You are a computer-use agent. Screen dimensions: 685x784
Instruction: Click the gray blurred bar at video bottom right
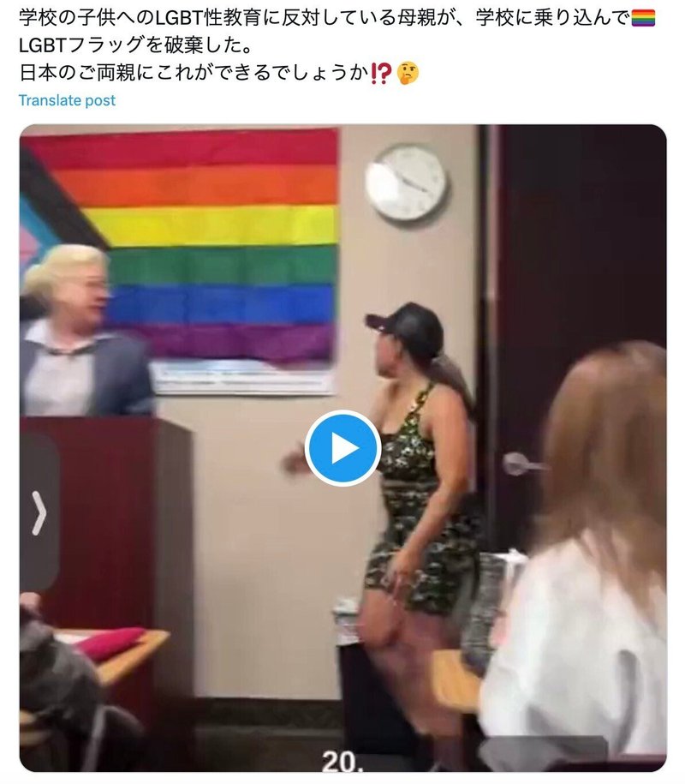click(x=544, y=751)
